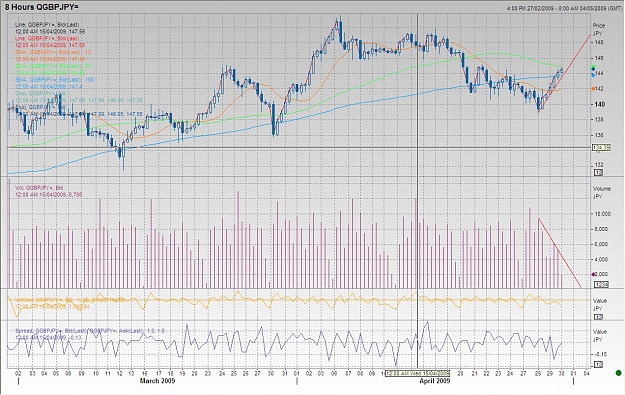The image size is (625, 395).
Task: Open the price axis scale box below 132
Action: tap(598, 173)
